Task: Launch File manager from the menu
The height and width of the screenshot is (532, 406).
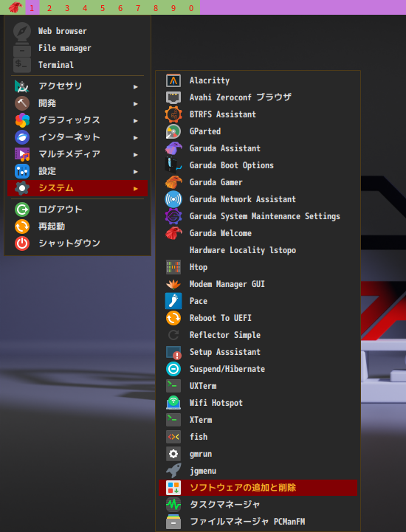Action: 78,48
